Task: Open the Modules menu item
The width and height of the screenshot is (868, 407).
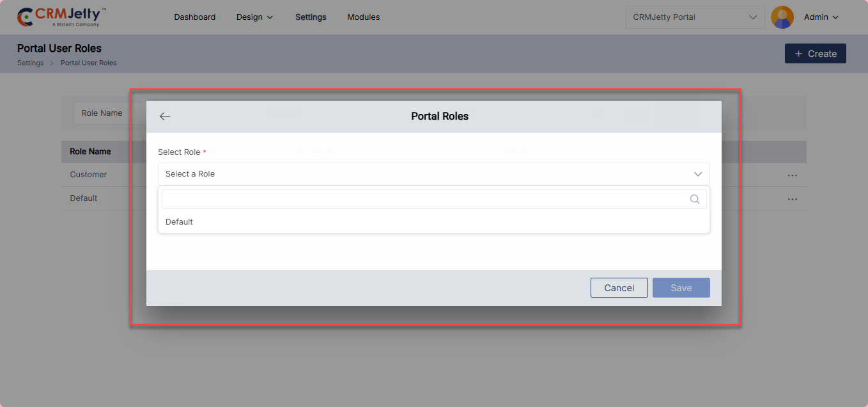Action: point(363,17)
